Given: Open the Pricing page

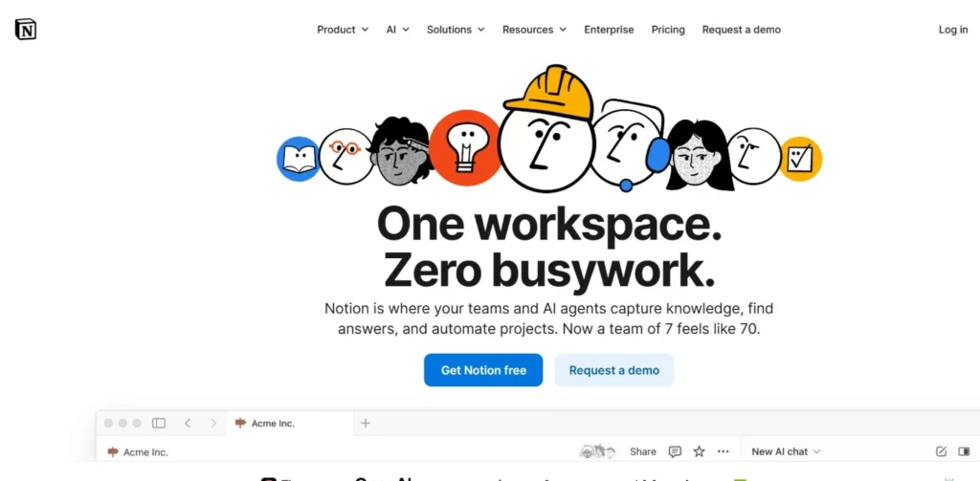Looking at the screenshot, I should (x=667, y=30).
